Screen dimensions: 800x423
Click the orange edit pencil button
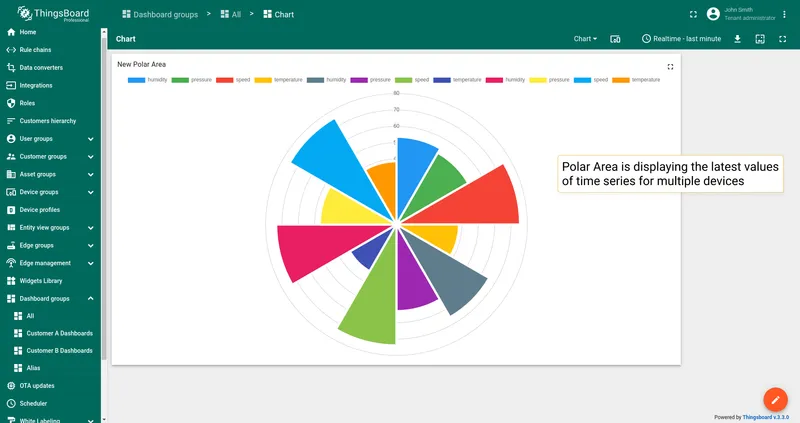coord(775,400)
